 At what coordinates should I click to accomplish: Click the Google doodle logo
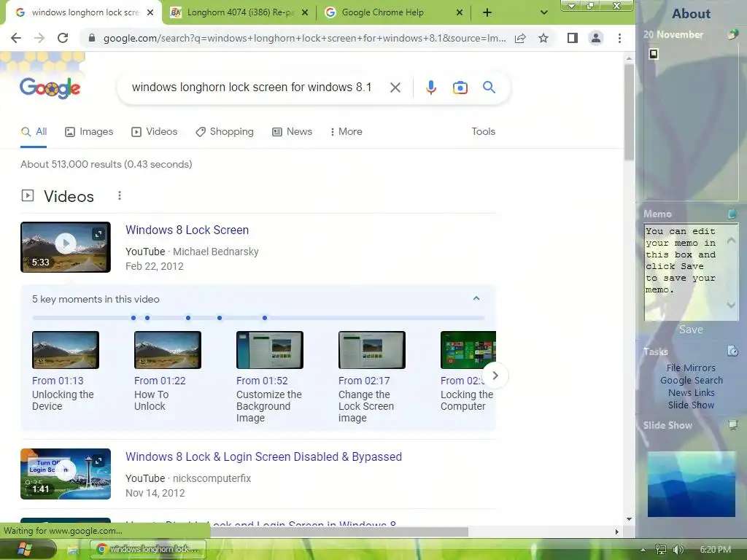click(50, 87)
